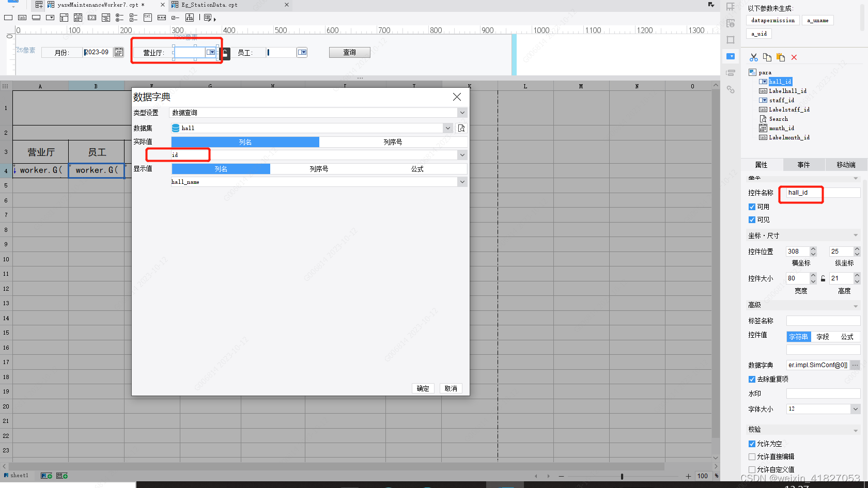Open the 员工 combo box dropdown arrow
Viewport: 868px width, 488px height.
[x=302, y=52]
